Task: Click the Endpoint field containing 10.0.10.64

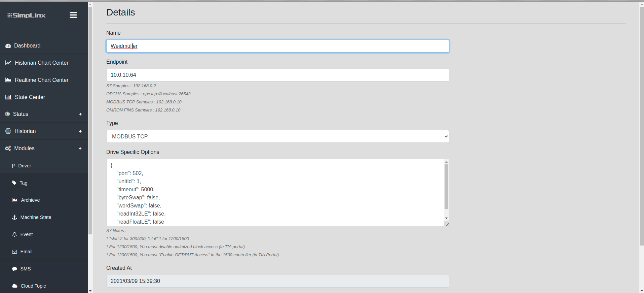Action: pyautogui.click(x=277, y=75)
